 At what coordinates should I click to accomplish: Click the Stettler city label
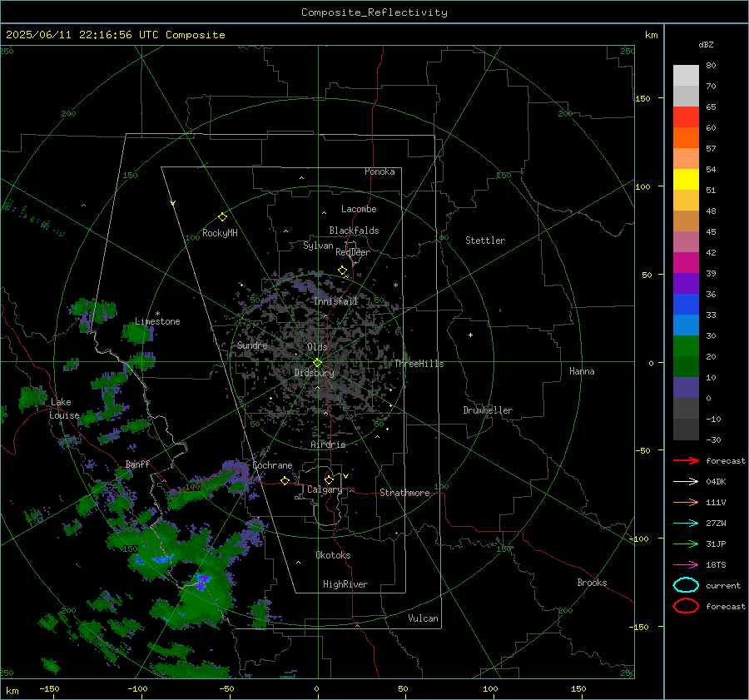coord(485,241)
